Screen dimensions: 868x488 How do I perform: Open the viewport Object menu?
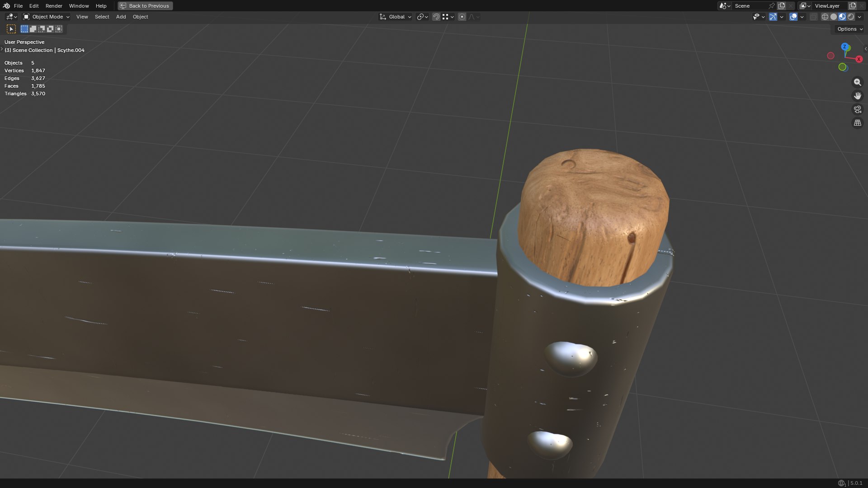pos(140,17)
